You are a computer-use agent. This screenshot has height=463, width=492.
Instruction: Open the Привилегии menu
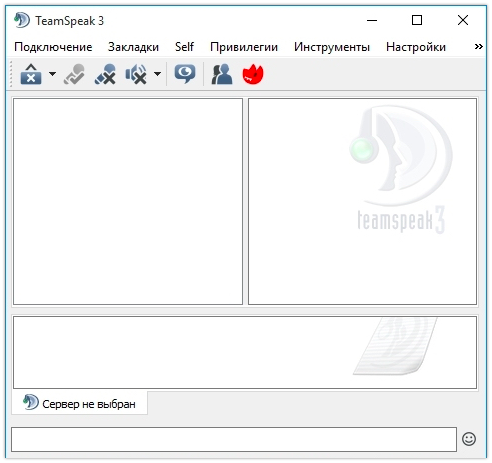coord(244,47)
